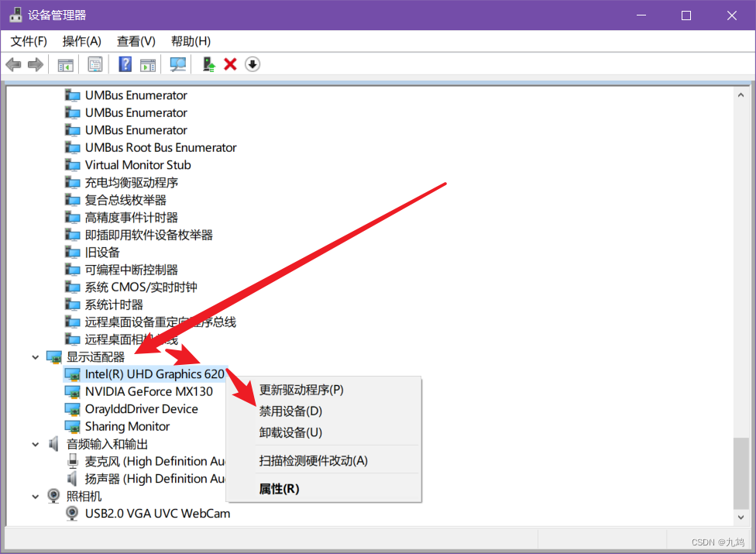
Task: Toggle the console tree pane icon
Action: click(x=65, y=64)
